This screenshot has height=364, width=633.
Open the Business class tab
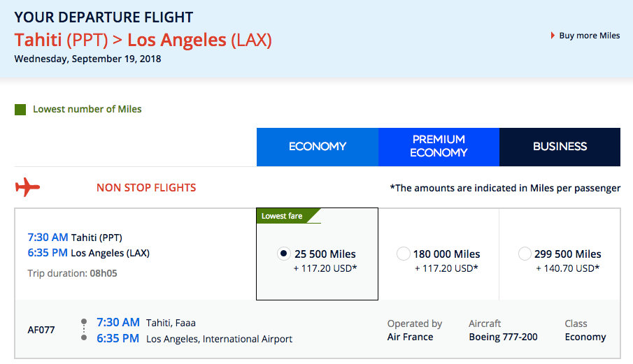560,147
